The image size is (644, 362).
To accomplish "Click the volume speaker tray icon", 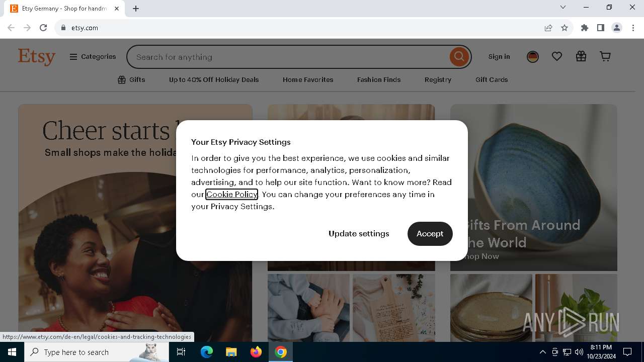I will point(579,352).
